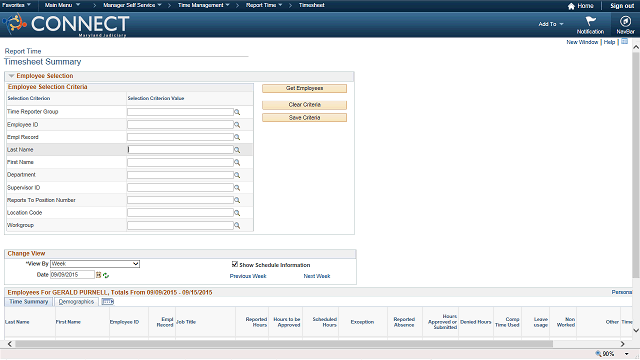The image size is (640, 360).
Task: Click the Personalize link in employees grid
Action: (622, 292)
